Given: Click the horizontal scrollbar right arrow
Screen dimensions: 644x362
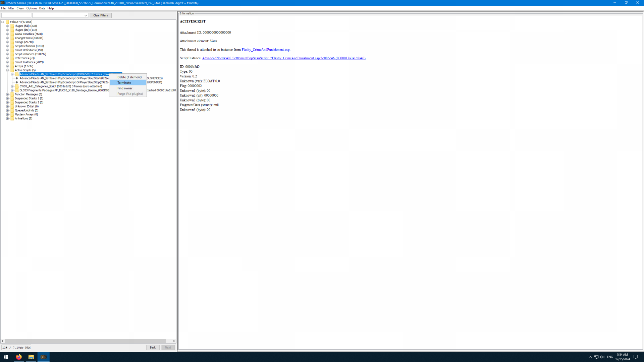Looking at the screenshot, I should (x=174, y=341).
